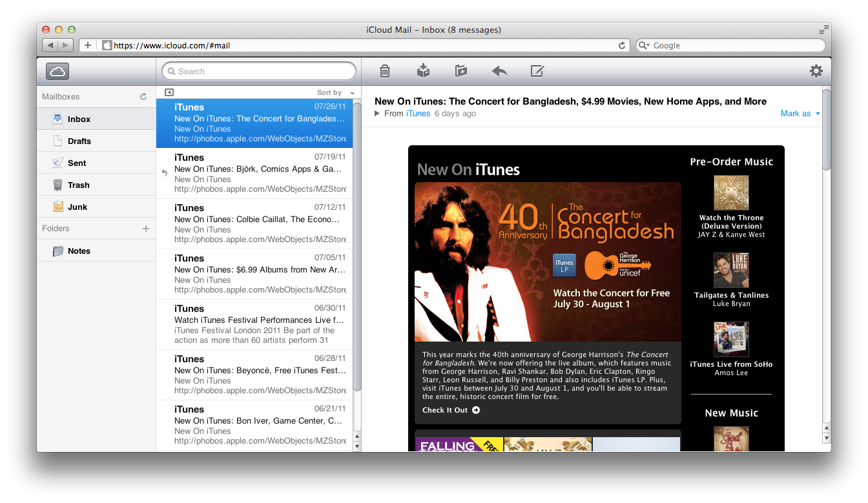This screenshot has width=868, height=503.
Task: Open the Mark as dropdown
Action: [800, 114]
